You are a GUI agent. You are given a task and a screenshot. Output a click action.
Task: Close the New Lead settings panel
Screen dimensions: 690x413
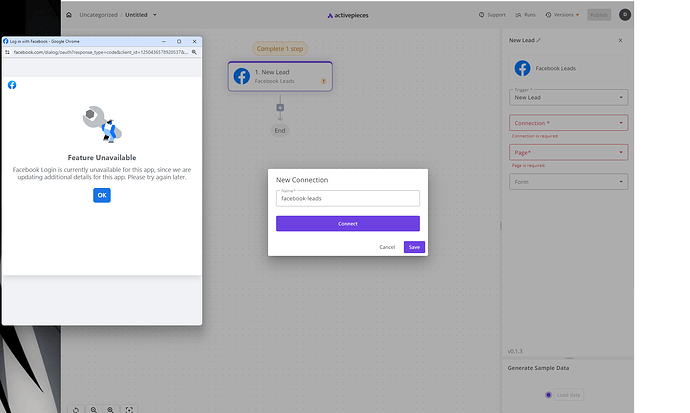pos(620,40)
